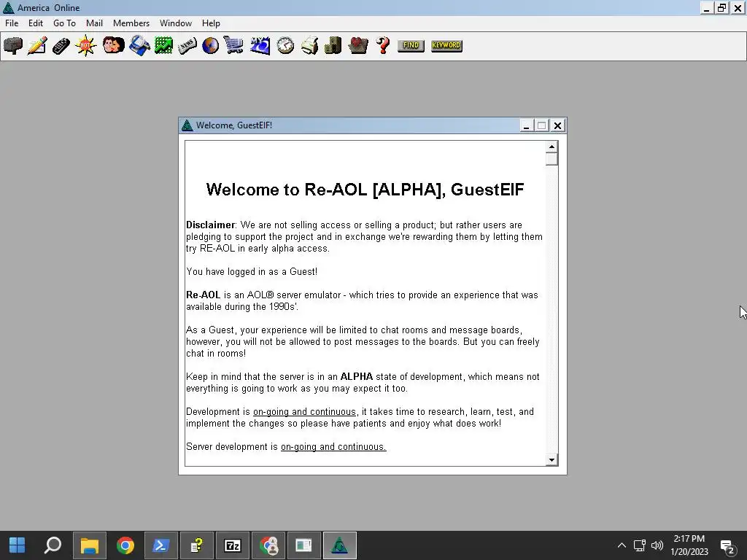Restore down the America Online main window
This screenshot has height=560, width=747.
tap(721, 8)
